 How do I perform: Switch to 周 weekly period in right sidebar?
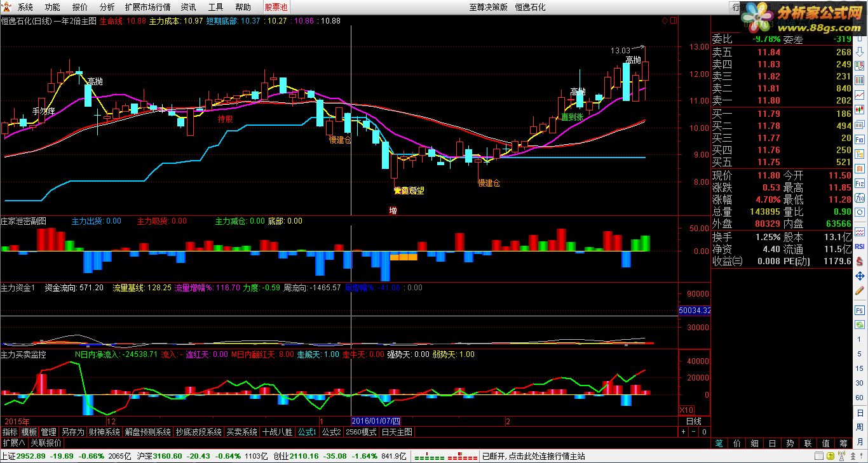(860, 428)
